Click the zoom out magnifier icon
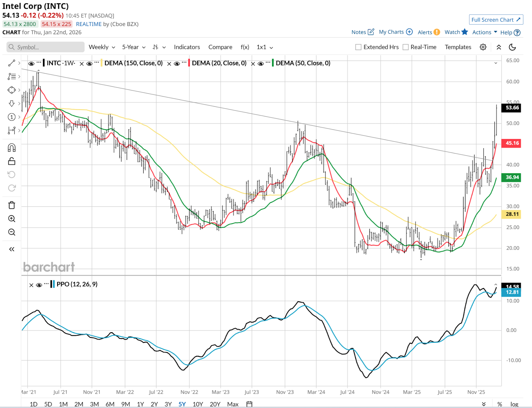Viewport: 532px width, 408px height. coord(12,232)
